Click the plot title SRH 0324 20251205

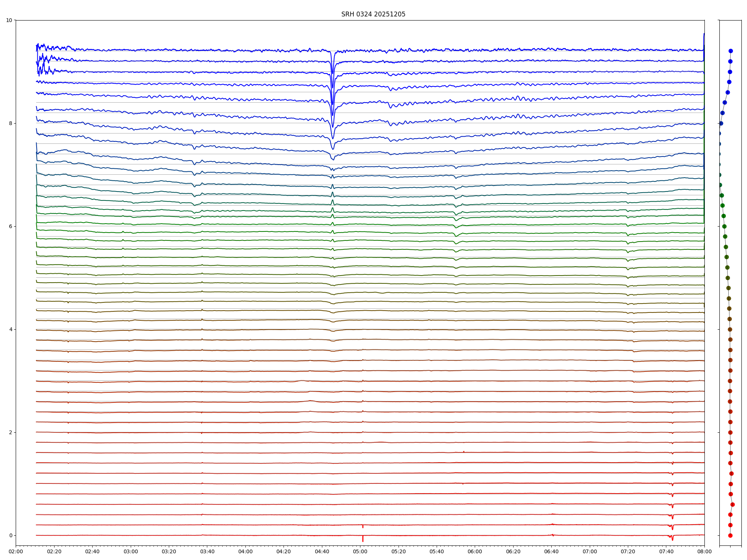pos(373,14)
